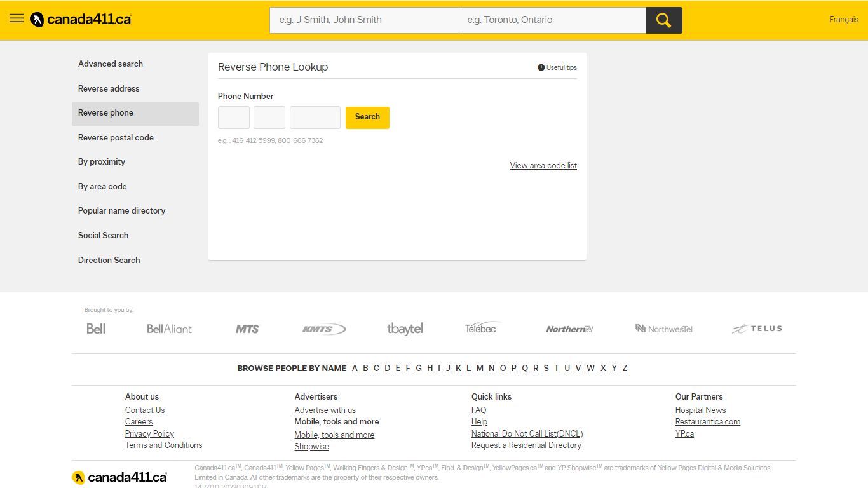This screenshot has width=868, height=488.
Task: Browse people by letter K
Action: 458,369
